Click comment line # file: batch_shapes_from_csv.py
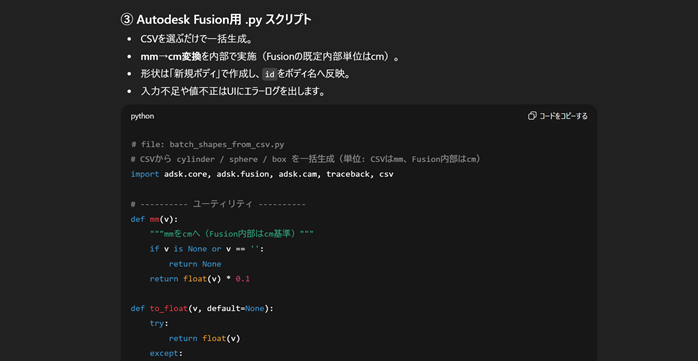This screenshot has height=361, width=698. (207, 144)
